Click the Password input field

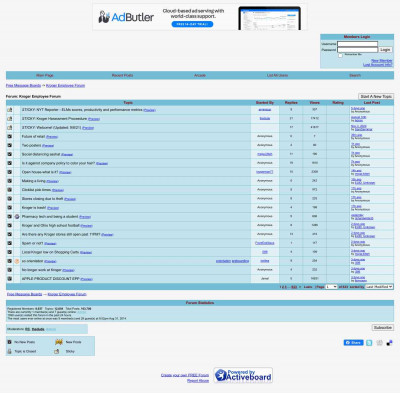tap(357, 50)
